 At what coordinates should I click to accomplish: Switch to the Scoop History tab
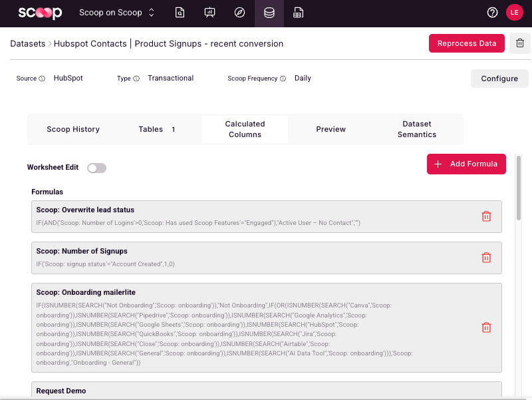(x=73, y=129)
